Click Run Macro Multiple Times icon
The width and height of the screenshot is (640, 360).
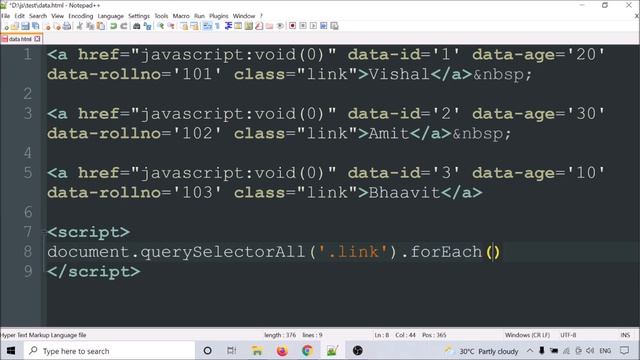coord(324,26)
